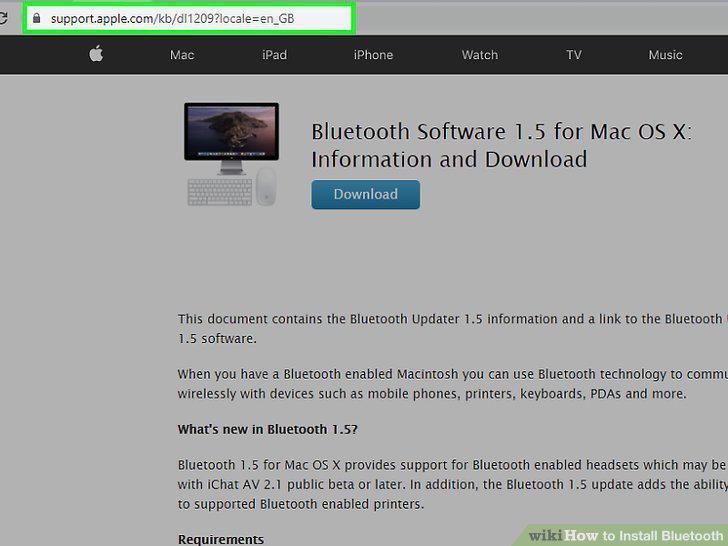Click the paragraph starting 'Bluetooth 1.5 for Mac OS X provides'
The height and width of the screenshot is (546, 728).
(453, 484)
